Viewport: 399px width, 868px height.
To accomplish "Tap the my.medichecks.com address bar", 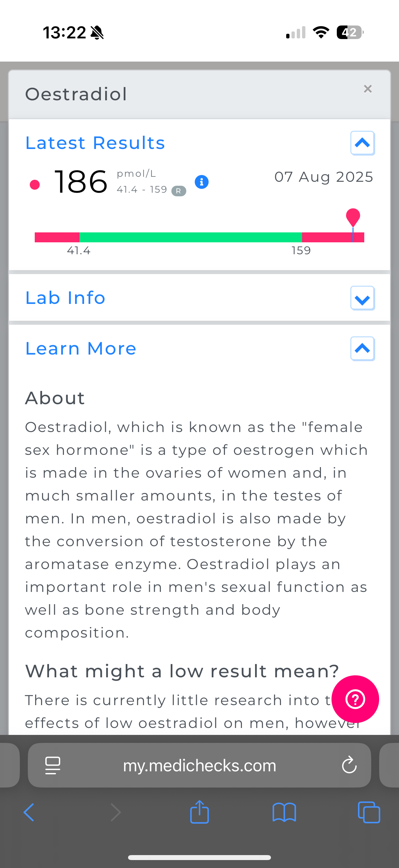I will coord(199,765).
